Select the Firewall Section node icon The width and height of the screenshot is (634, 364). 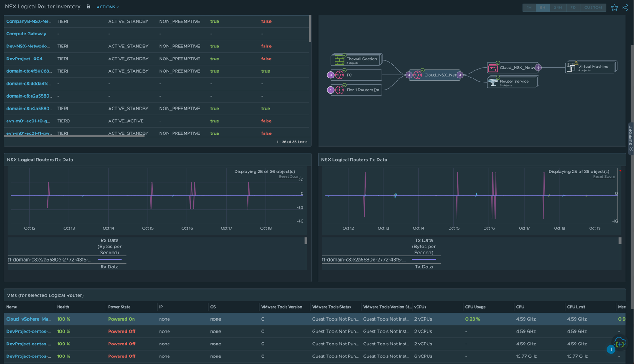pyautogui.click(x=339, y=60)
